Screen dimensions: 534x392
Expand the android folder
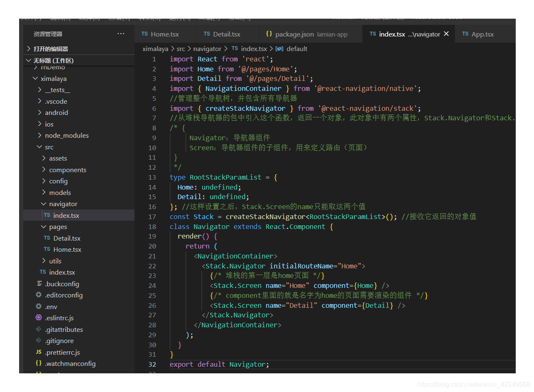point(79,113)
